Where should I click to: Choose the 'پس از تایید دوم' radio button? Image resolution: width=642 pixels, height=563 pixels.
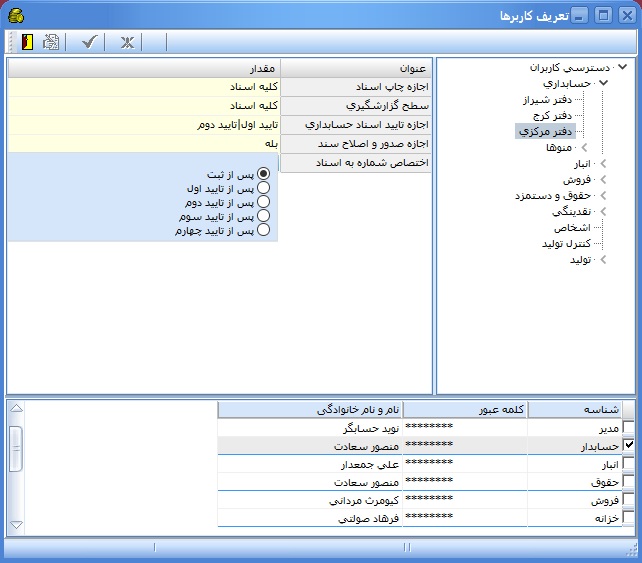tap(264, 202)
